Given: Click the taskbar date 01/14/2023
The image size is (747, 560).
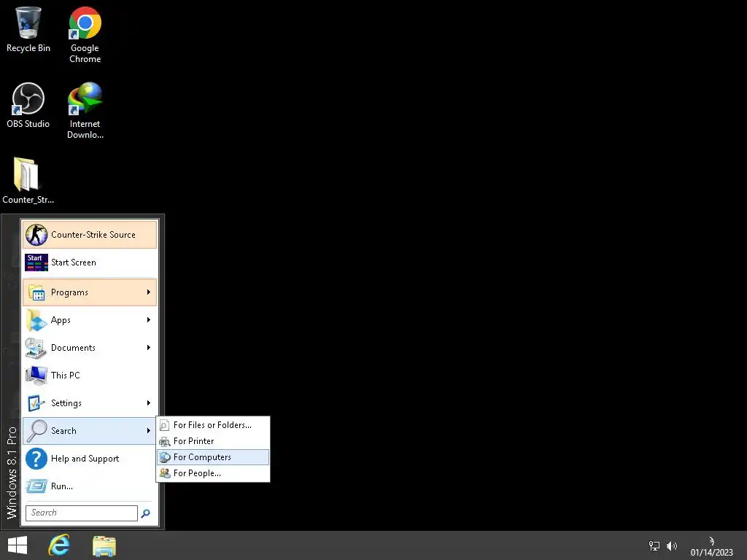Looking at the screenshot, I should [x=712, y=553].
